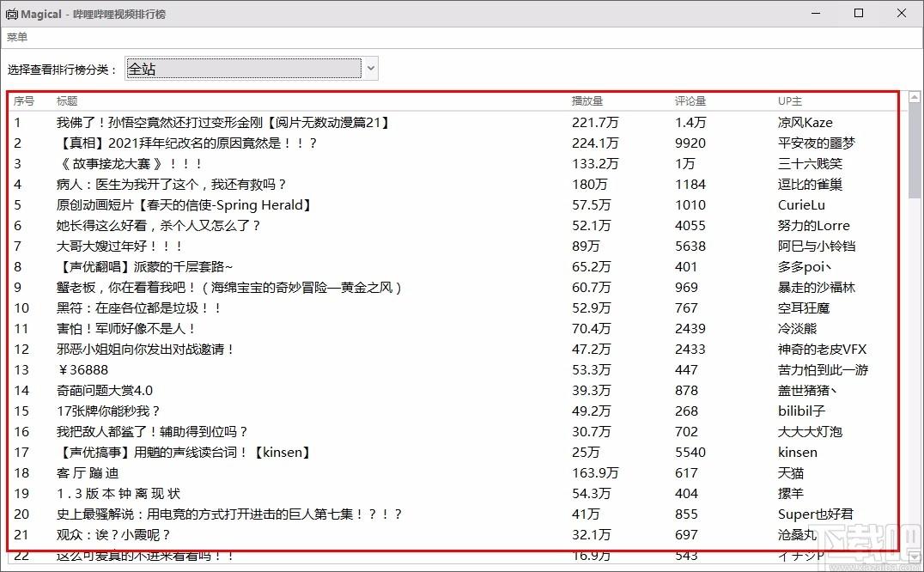Screen dimensions: 924x572
Task: Click UP主 name kinsen
Action: 797,453
